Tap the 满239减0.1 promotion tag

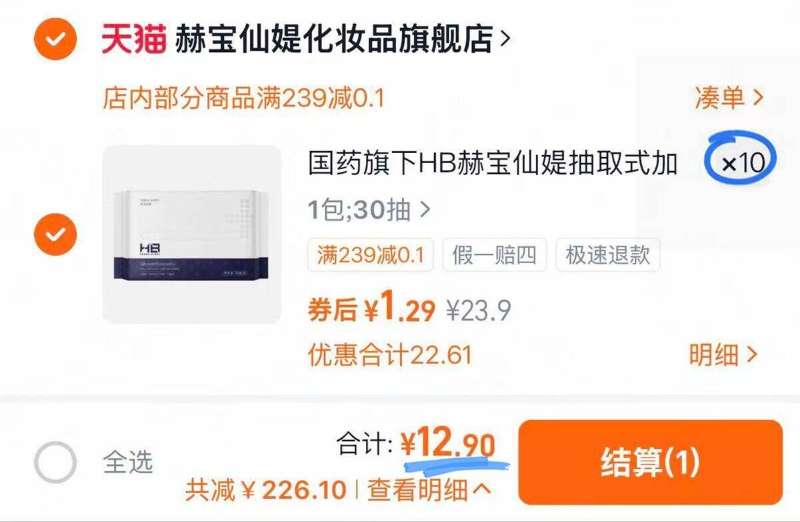(x=370, y=254)
